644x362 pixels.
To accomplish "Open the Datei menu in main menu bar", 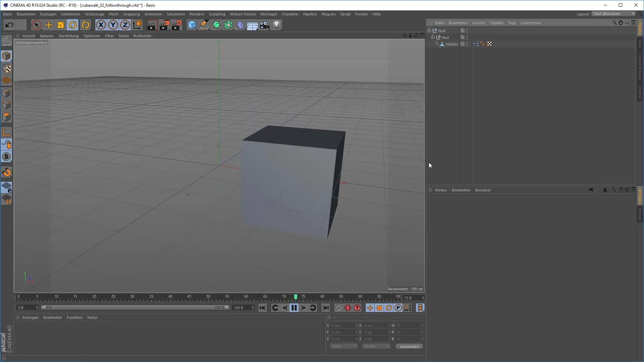I will [x=7, y=14].
